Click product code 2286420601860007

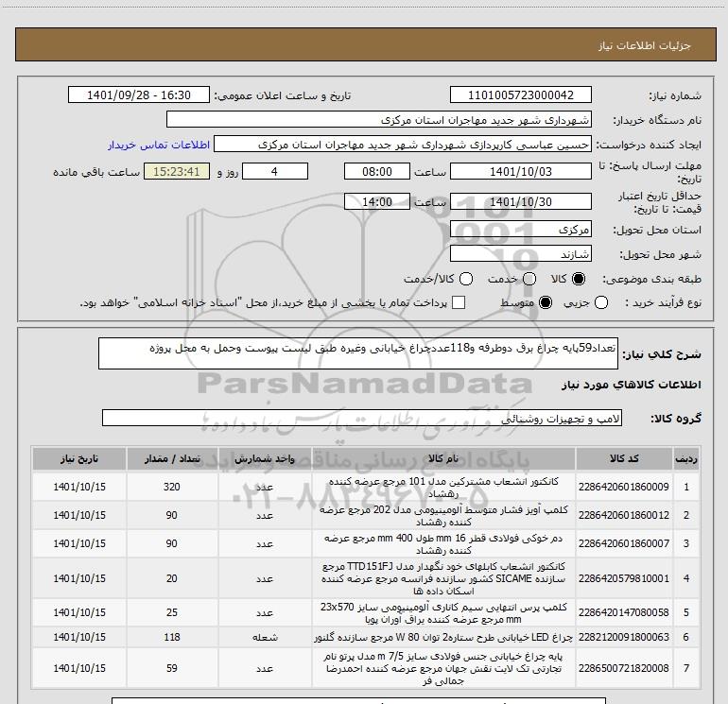coord(624,543)
